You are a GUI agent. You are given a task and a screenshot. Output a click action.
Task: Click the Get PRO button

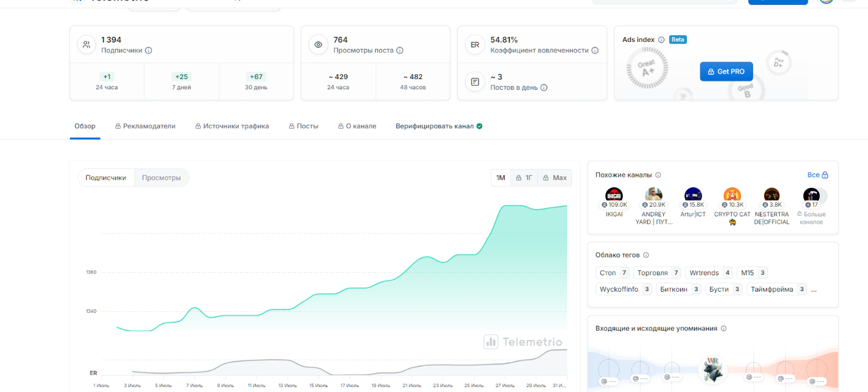tap(726, 72)
